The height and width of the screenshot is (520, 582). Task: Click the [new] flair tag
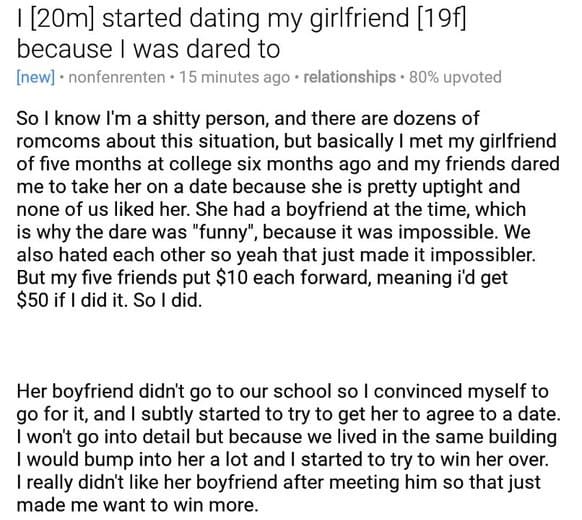tap(36, 77)
